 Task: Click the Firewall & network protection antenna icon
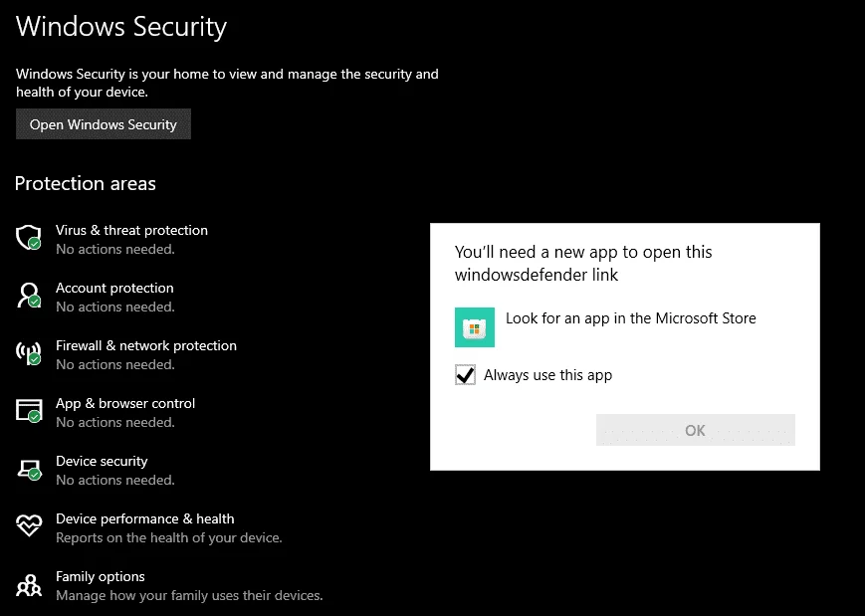click(x=29, y=353)
